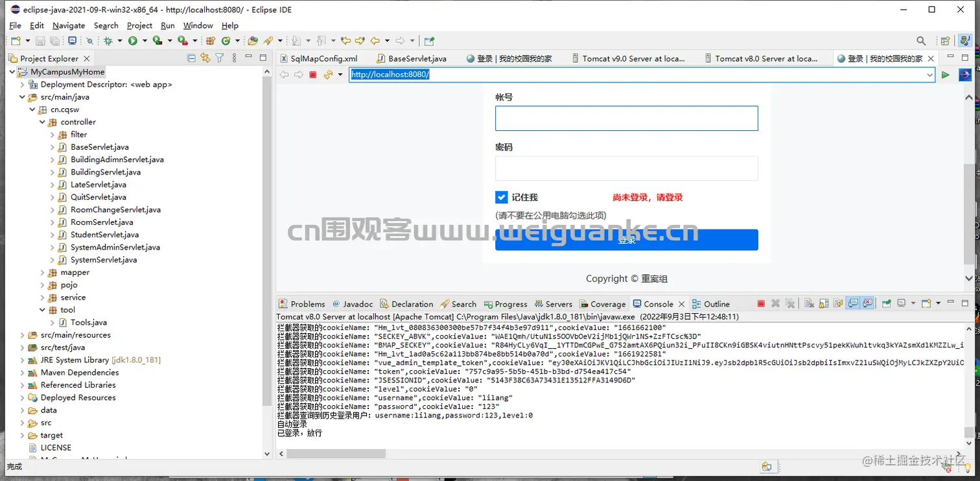Uncheck the 记住我 checkbox

tap(501, 197)
